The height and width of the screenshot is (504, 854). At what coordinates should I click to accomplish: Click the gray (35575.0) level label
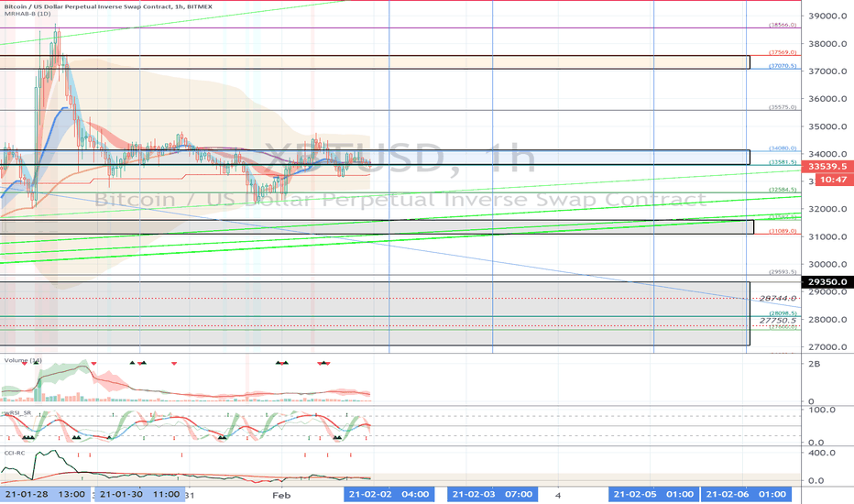(x=783, y=107)
